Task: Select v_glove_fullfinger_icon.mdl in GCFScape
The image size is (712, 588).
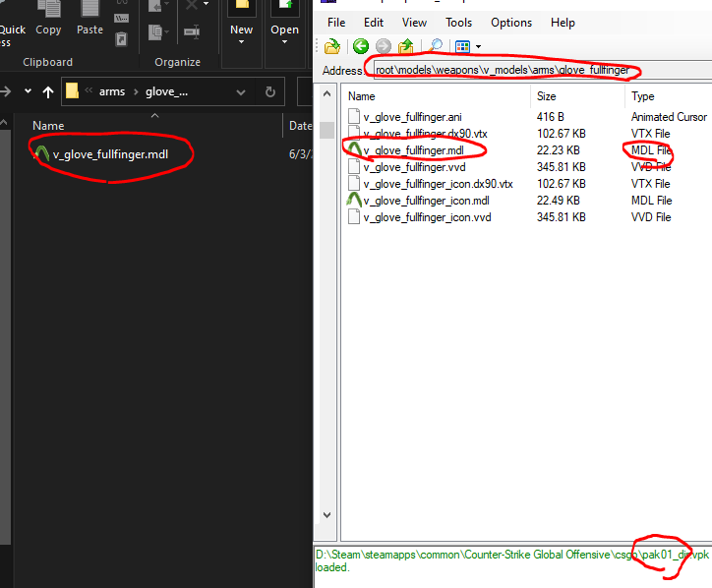Action: click(426, 201)
